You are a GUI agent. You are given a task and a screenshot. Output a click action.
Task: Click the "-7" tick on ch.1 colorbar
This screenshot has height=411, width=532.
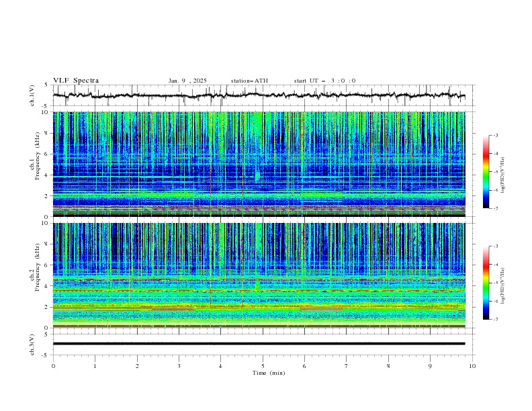point(496,208)
